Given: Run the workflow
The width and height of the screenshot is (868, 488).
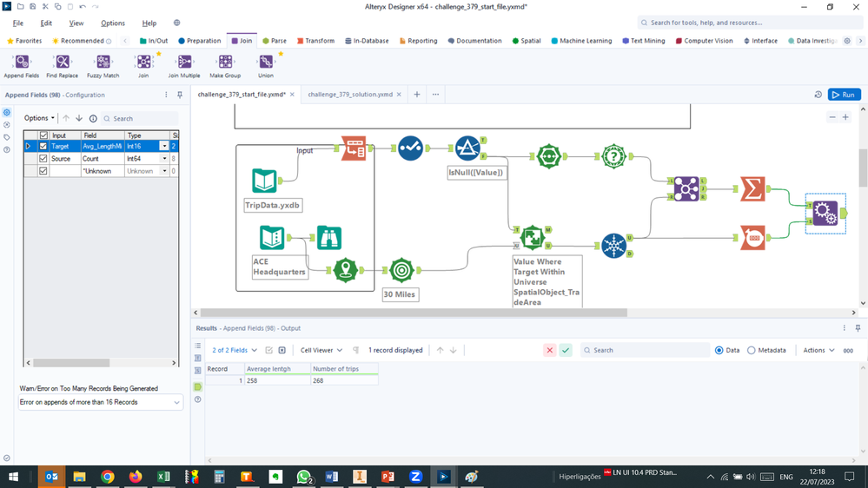Looking at the screenshot, I should tap(845, 95).
